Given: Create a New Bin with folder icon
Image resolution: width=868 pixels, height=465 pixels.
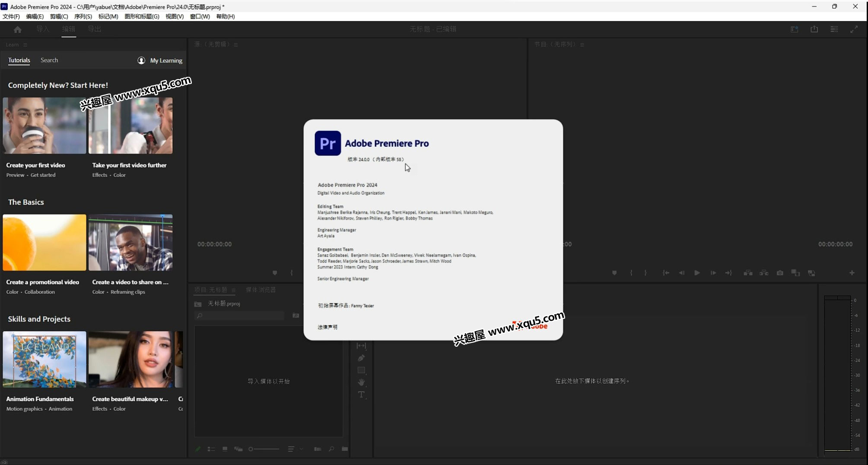Looking at the screenshot, I should pyautogui.click(x=345, y=449).
